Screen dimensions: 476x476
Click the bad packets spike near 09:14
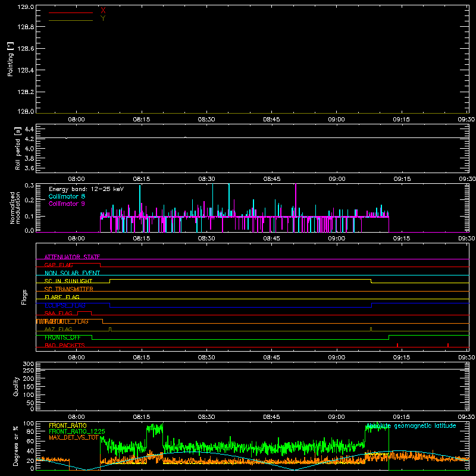397,345
